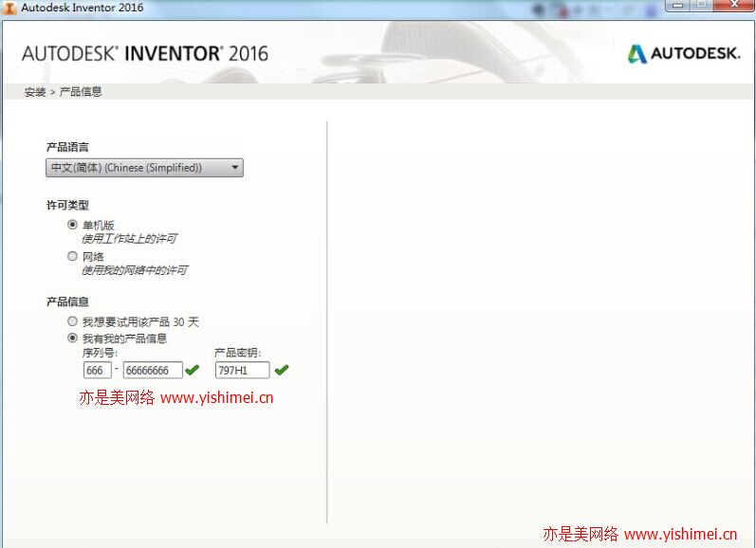Click the Inventor app icon in title bar
Viewport: 756px width, 548px height.
(9, 8)
